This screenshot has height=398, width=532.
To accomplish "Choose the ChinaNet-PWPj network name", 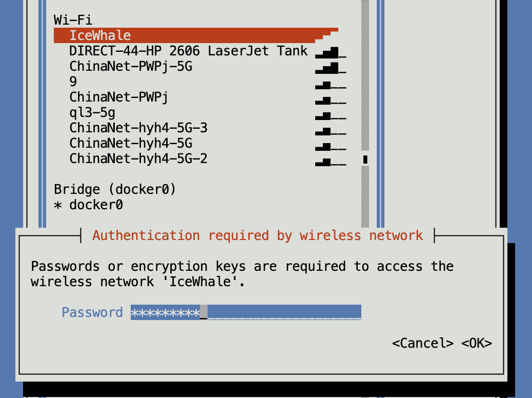I will pos(119,97).
